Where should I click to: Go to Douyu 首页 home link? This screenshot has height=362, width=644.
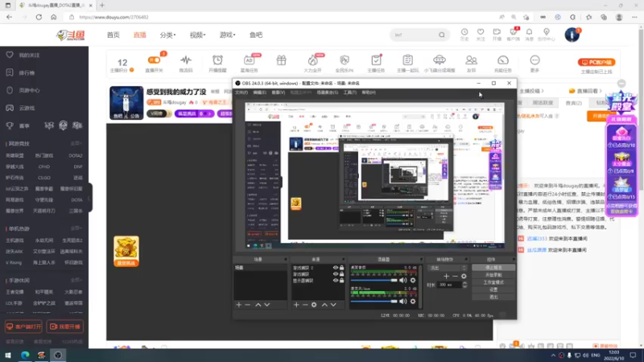(x=114, y=35)
